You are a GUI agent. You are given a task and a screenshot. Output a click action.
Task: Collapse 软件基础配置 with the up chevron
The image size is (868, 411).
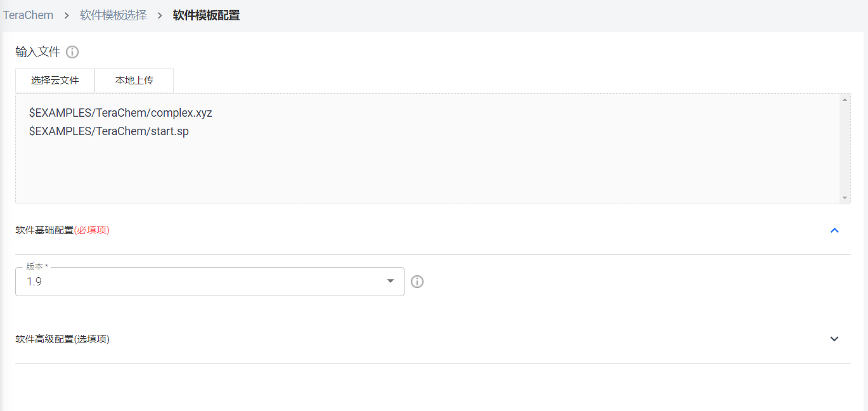(x=834, y=230)
